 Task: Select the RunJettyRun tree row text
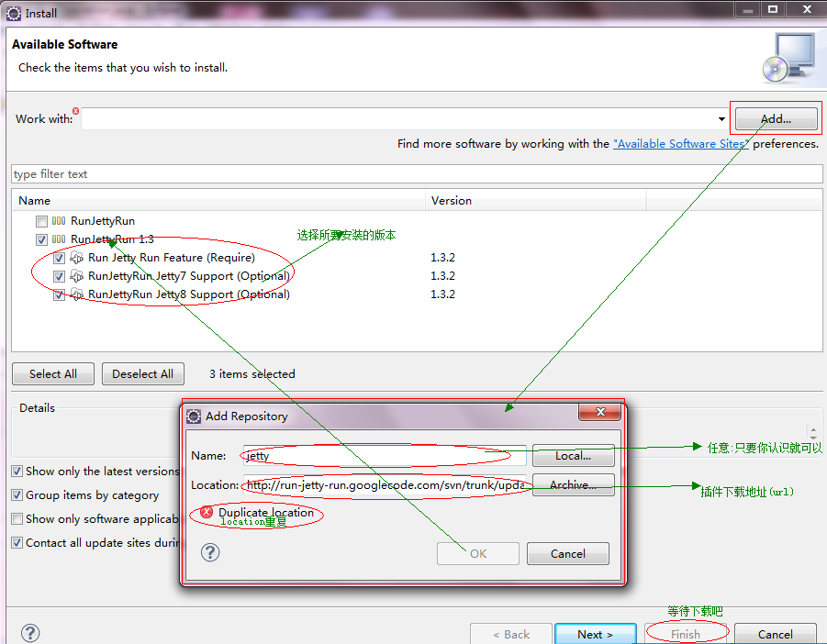[103, 221]
